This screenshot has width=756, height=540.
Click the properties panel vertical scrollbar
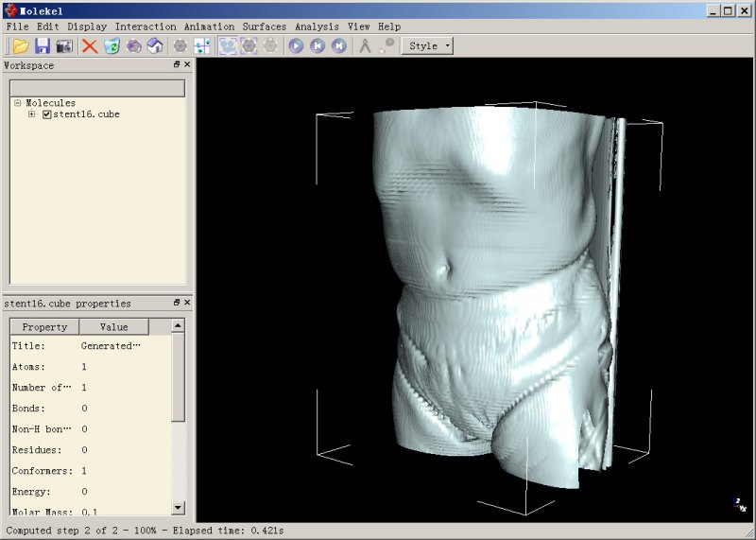179,378
